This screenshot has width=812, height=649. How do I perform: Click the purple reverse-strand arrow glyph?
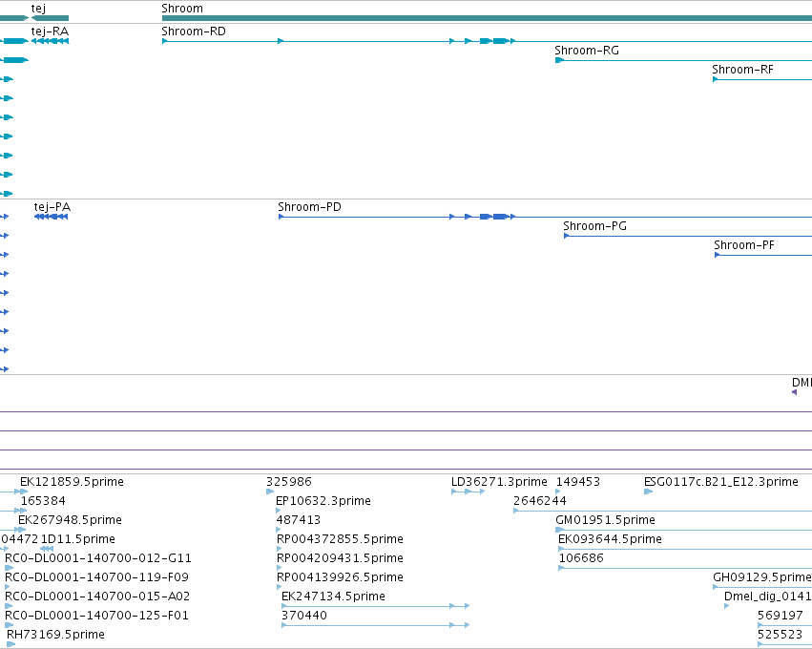[x=795, y=392]
